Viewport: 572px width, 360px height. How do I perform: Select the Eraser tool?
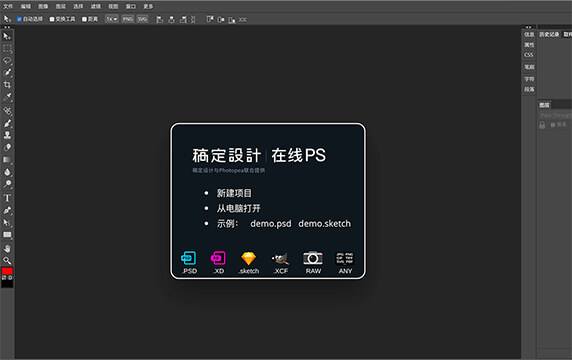pos(7,147)
